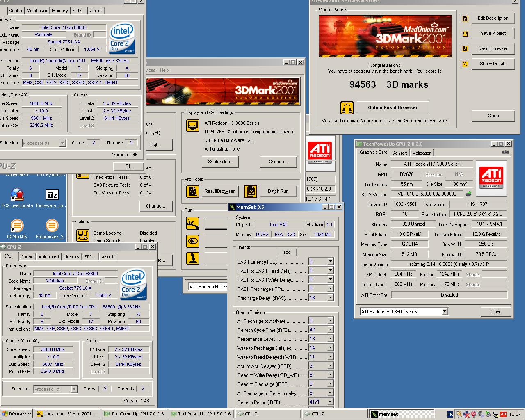Click the eye demo icon in Run section
The height and width of the screenshot is (420, 525).
tap(193, 241)
